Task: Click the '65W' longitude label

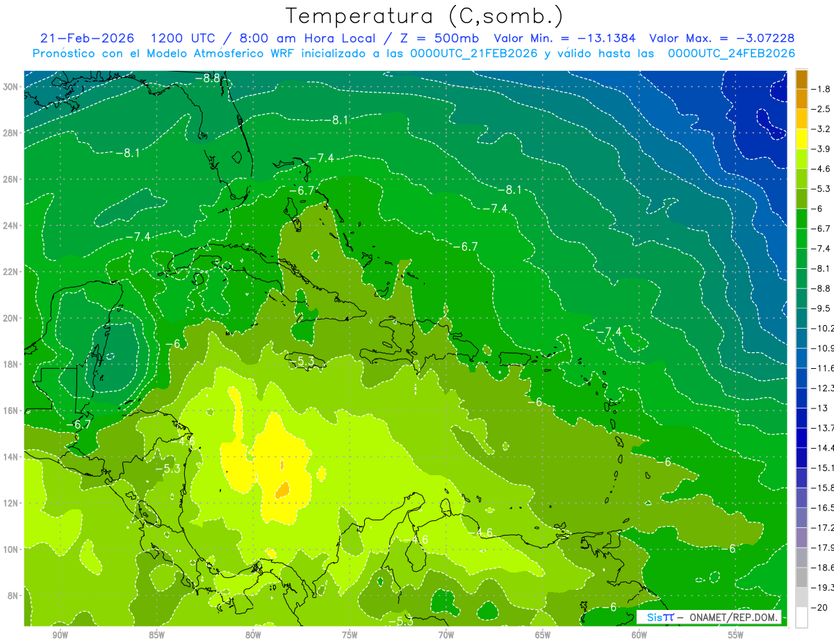Action: pos(543,635)
